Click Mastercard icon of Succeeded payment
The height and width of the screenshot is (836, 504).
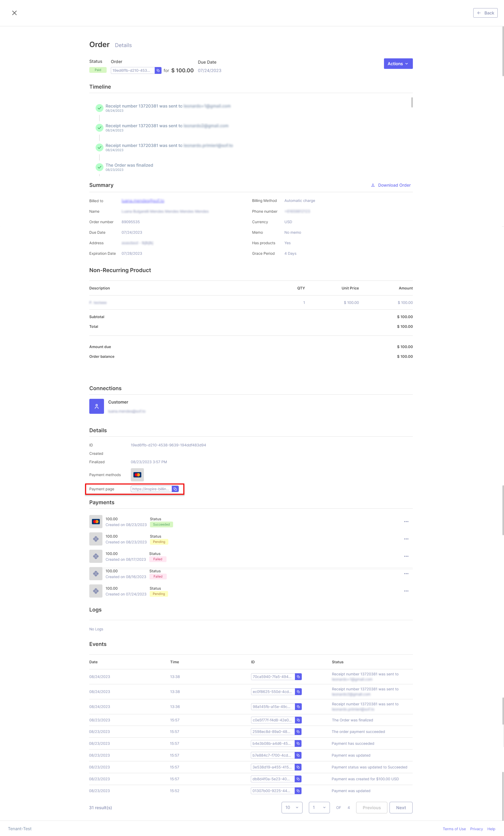(96, 521)
